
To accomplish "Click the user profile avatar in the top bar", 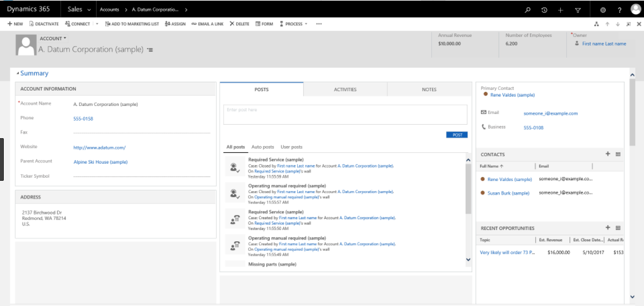I will click(636, 9).
